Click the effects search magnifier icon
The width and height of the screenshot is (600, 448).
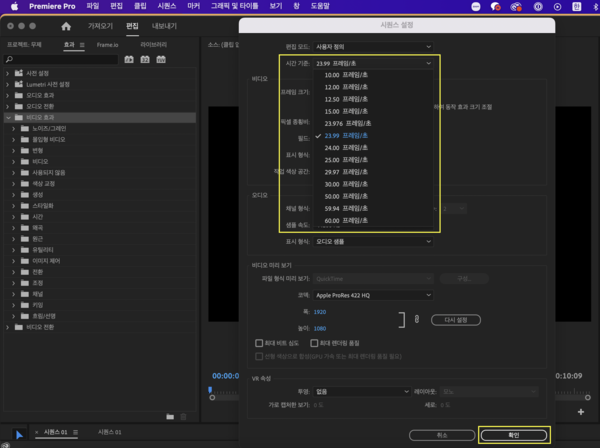(10, 59)
